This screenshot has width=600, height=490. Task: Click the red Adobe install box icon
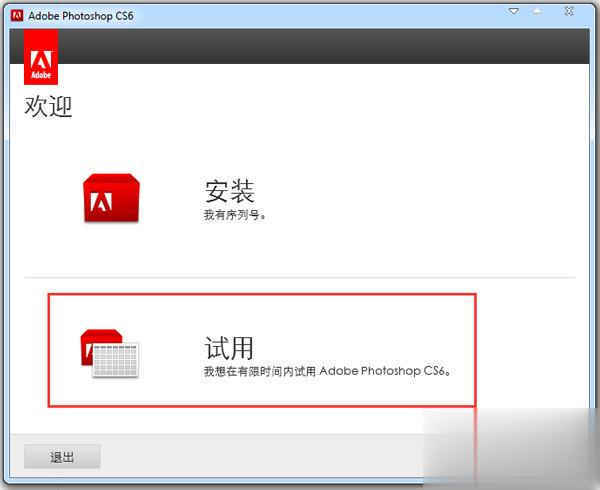[x=111, y=198]
